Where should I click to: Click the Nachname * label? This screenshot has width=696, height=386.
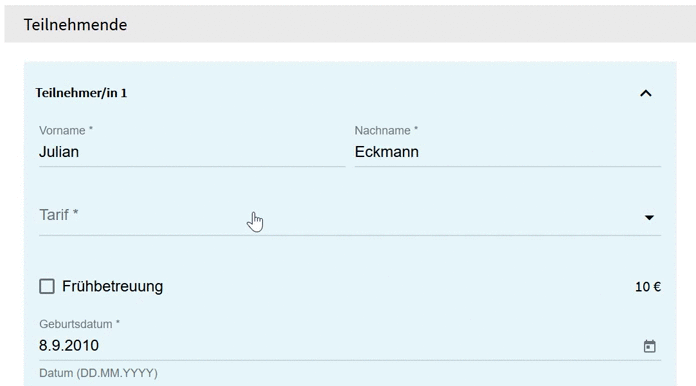point(386,130)
